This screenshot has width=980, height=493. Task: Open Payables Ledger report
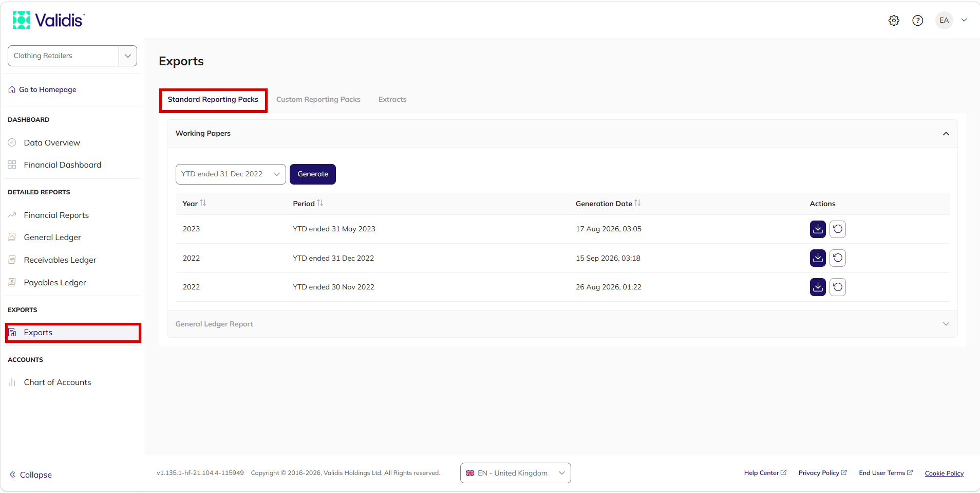click(55, 282)
